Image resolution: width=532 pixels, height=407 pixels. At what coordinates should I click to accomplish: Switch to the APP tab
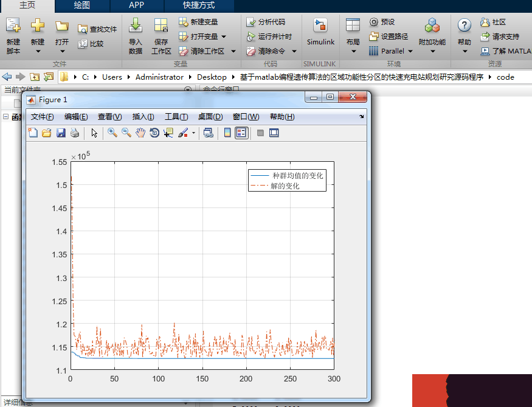(136, 5)
